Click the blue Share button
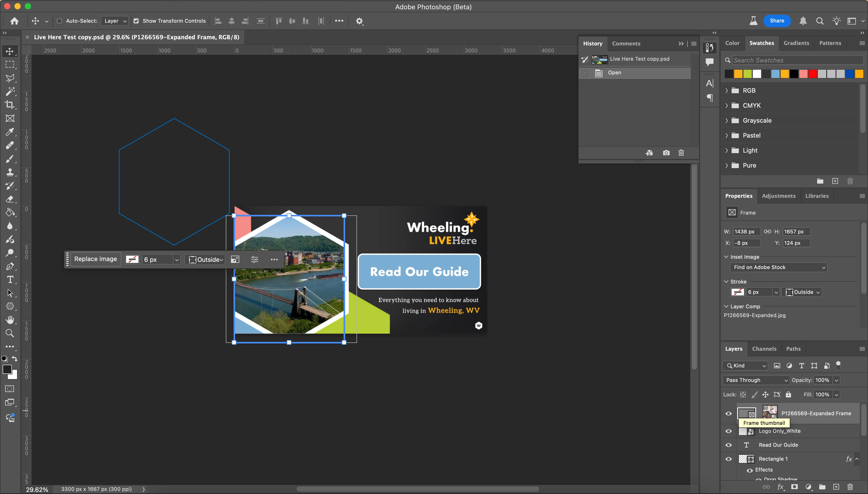The image size is (868, 494). click(x=777, y=21)
